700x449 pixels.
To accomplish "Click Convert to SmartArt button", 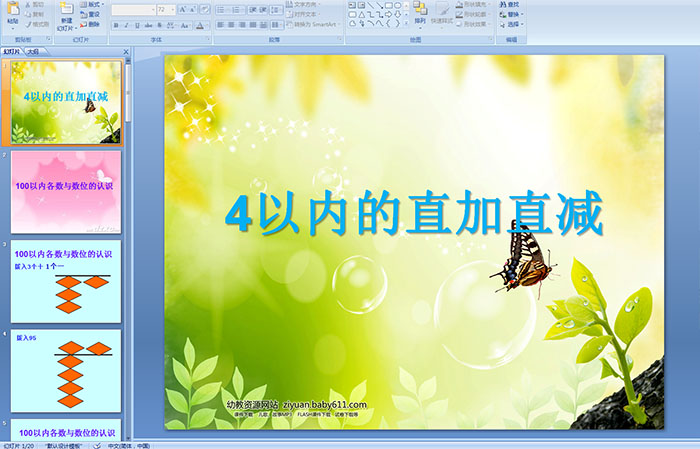I will click(x=313, y=24).
